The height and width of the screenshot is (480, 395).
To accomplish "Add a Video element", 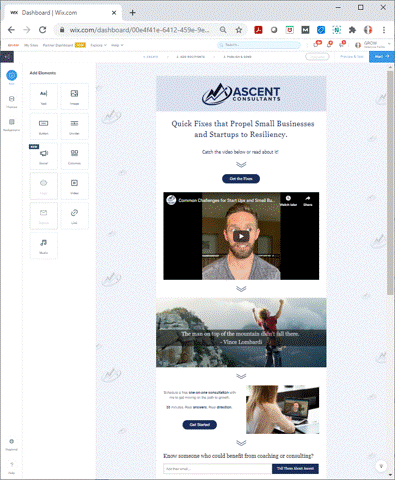I will pyautogui.click(x=74, y=186).
